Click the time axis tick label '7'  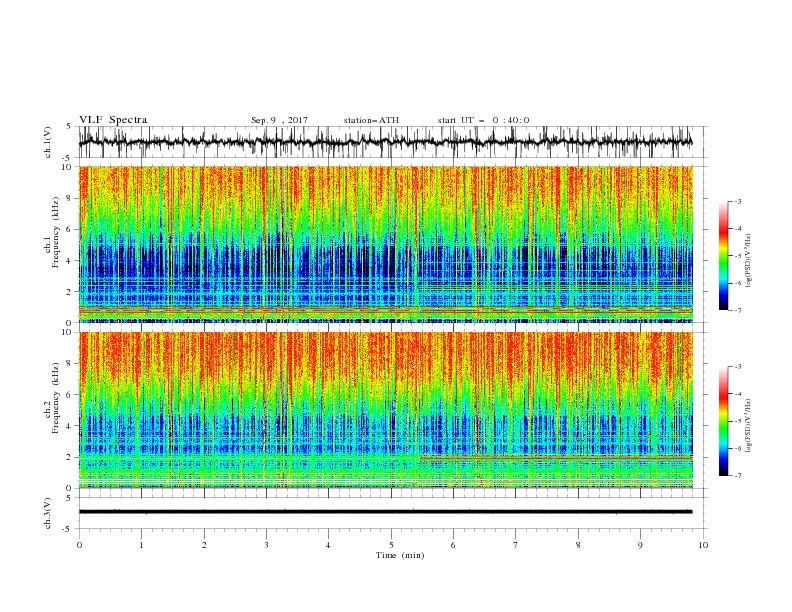[x=516, y=545]
